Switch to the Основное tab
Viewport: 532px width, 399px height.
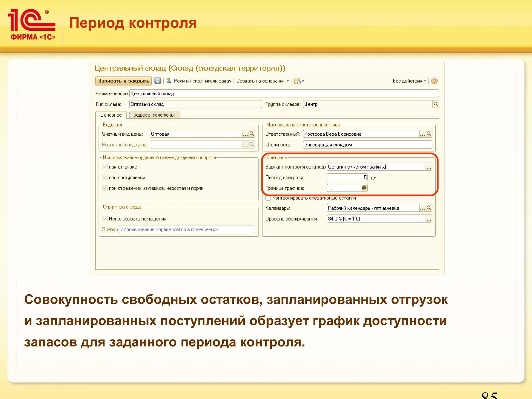(x=111, y=115)
